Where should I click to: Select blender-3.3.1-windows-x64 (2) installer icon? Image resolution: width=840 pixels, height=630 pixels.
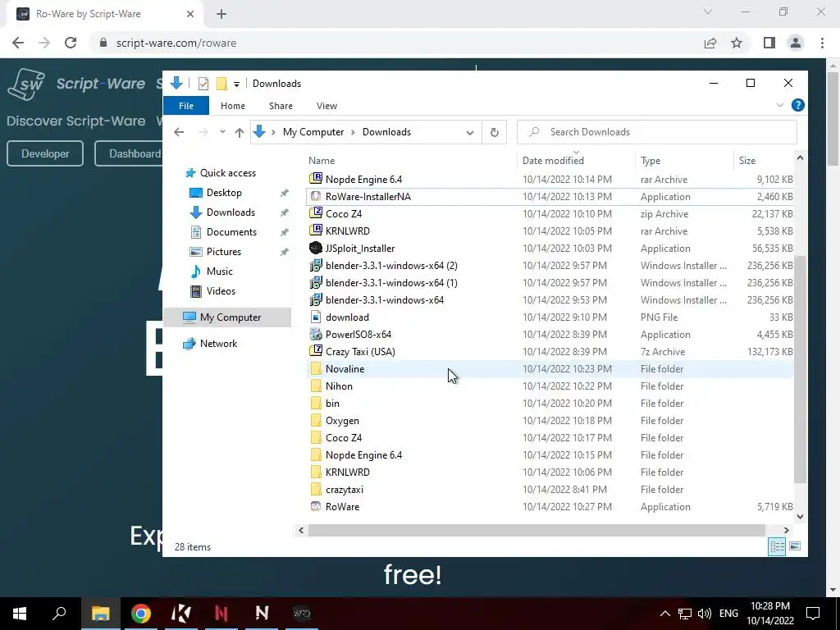[x=316, y=265]
